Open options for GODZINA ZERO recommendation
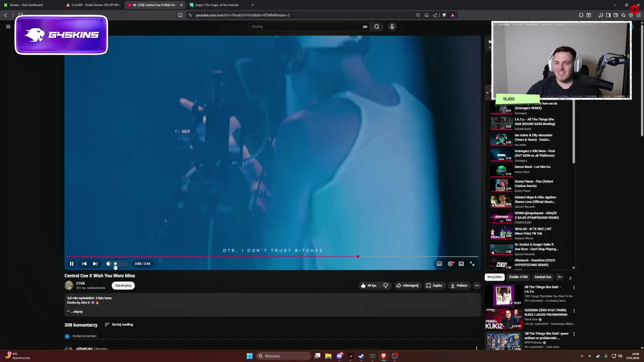 coord(574,311)
